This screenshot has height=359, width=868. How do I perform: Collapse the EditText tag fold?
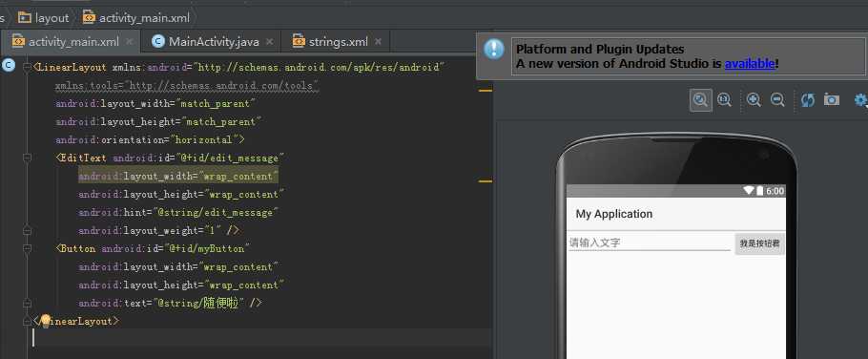point(27,158)
